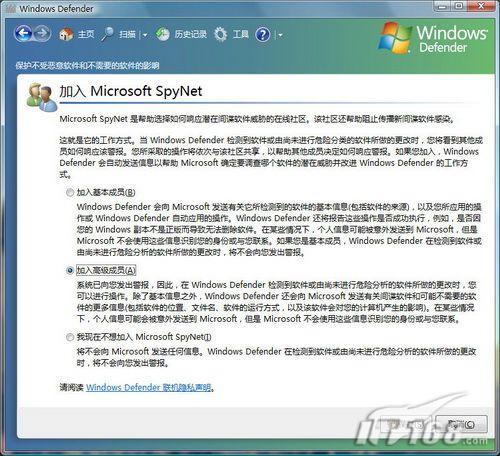Open the Windows Defender 联机隐私声明 link

149,387
